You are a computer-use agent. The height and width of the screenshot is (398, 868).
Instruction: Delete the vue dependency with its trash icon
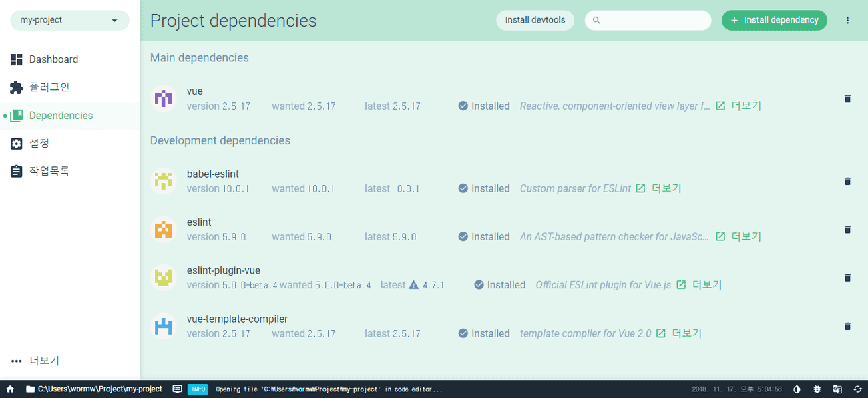pos(847,99)
